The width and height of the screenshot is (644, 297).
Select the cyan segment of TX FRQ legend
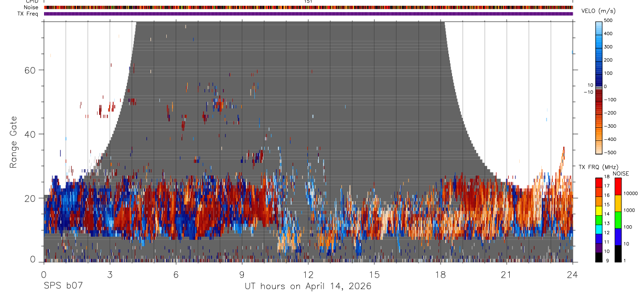click(x=598, y=229)
